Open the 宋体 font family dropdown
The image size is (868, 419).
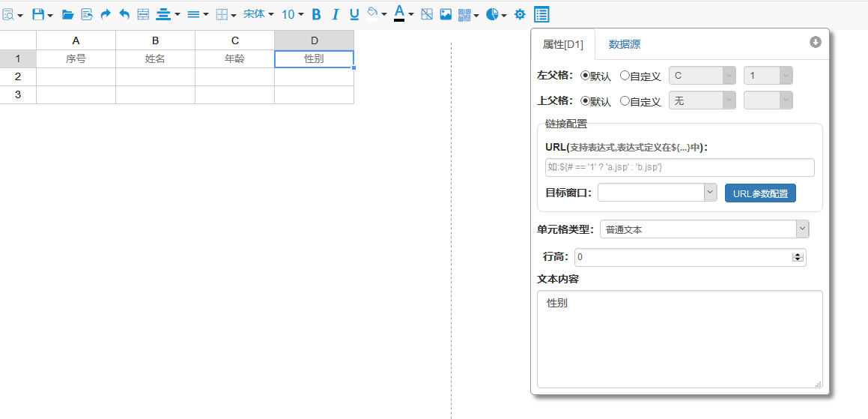(x=258, y=14)
